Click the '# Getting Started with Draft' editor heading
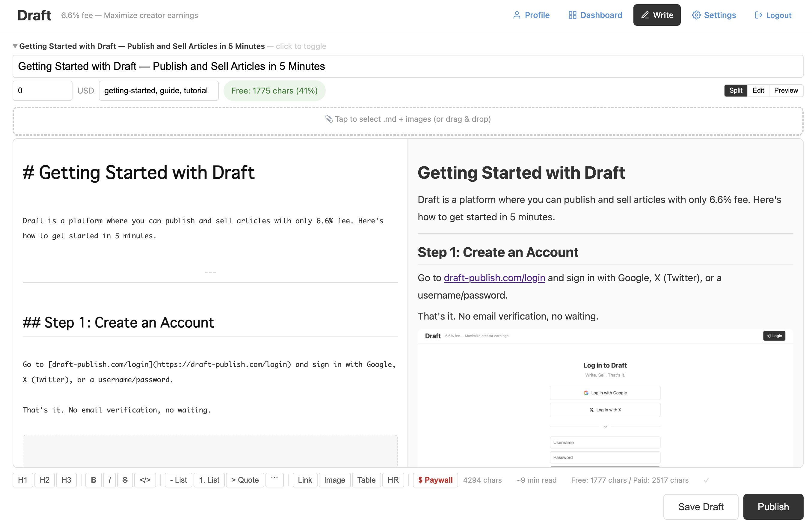This screenshot has width=812, height=524. pos(139,172)
